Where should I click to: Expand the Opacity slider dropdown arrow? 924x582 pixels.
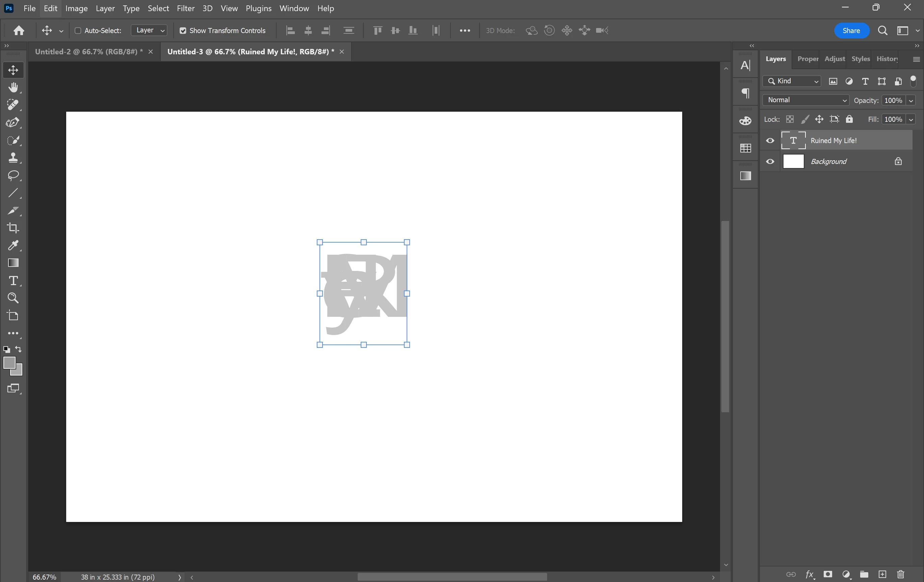point(911,101)
